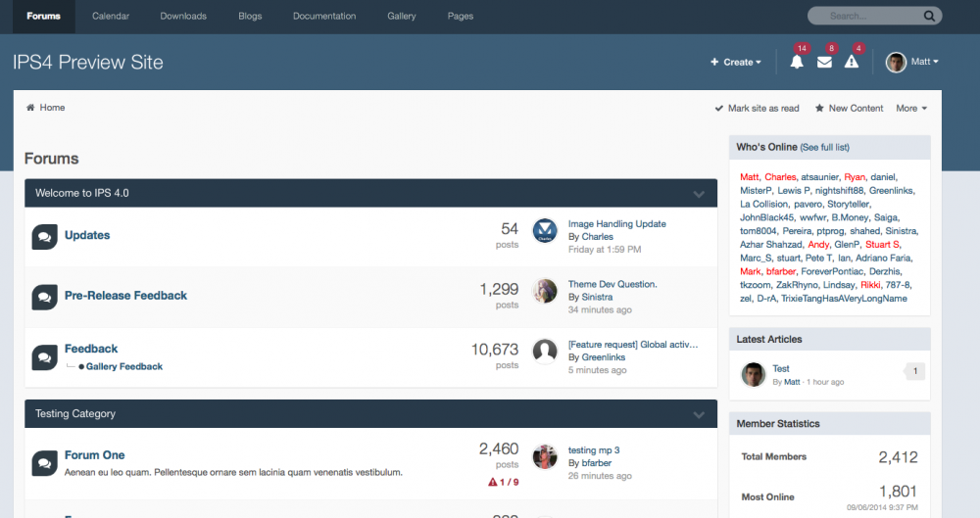Click bfarber's avatar in Forum One row

click(544, 456)
